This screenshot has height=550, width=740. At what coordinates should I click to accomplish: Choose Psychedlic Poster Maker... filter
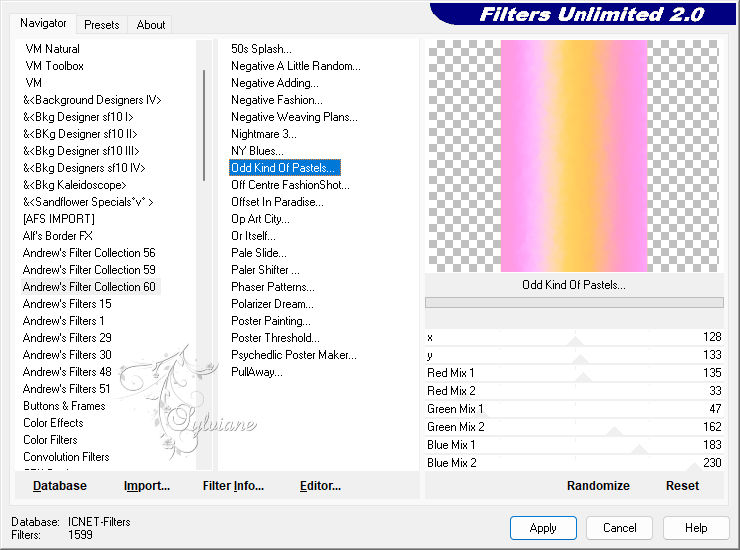point(294,355)
